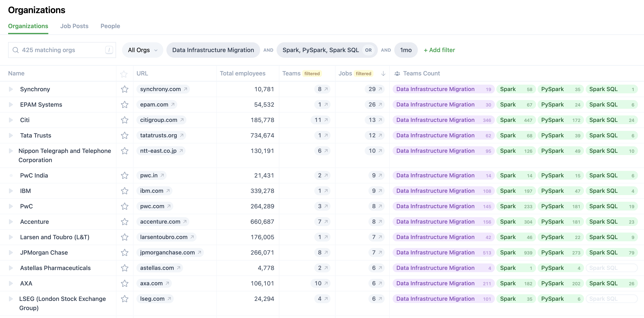
Task: Expand the Accenture row triangle
Action: 11,222
